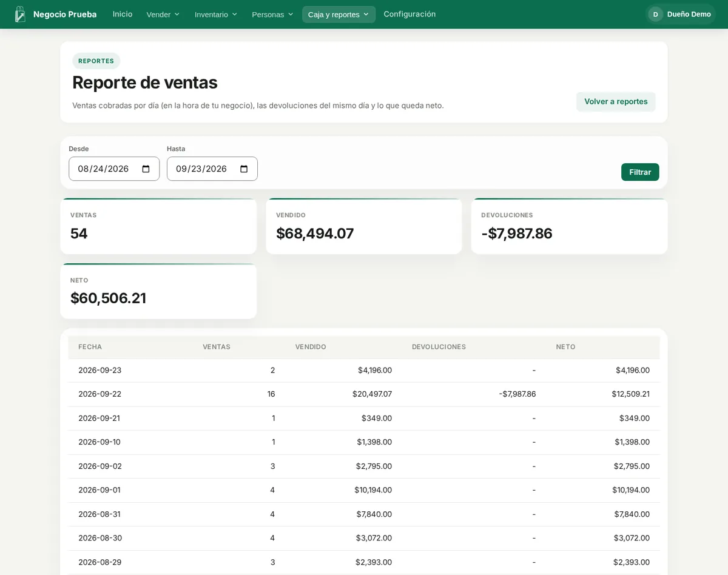This screenshot has width=728, height=575.
Task: Select the 2026-09-21 date cell
Action: click(x=99, y=418)
